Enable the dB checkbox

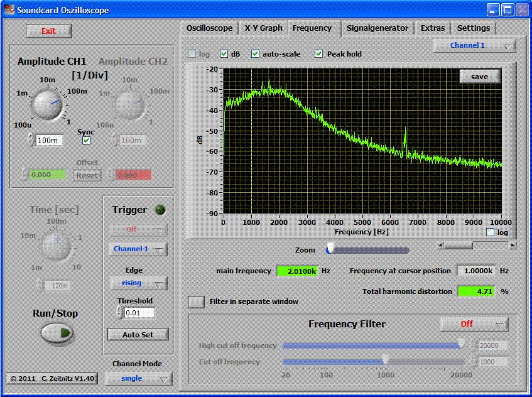pyautogui.click(x=224, y=54)
